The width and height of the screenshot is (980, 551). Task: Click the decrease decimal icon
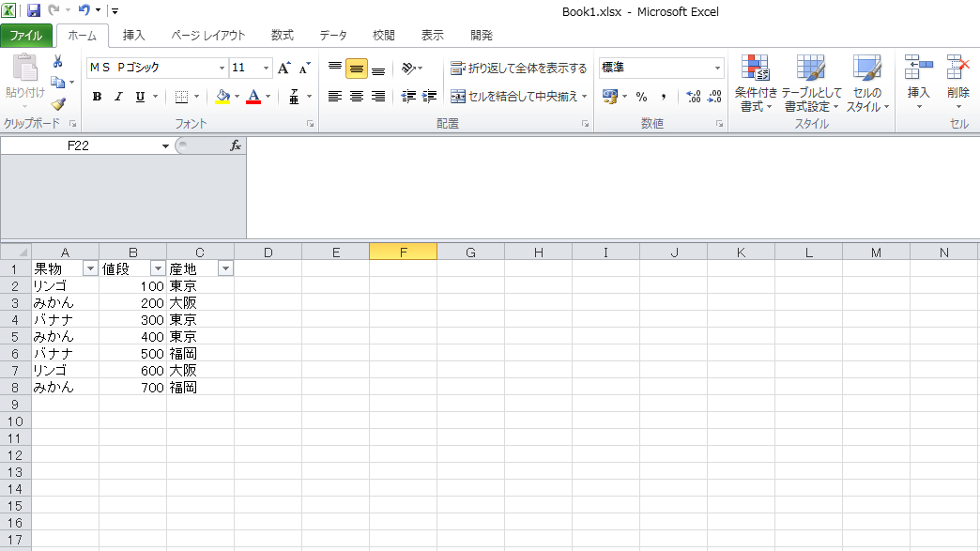click(714, 96)
